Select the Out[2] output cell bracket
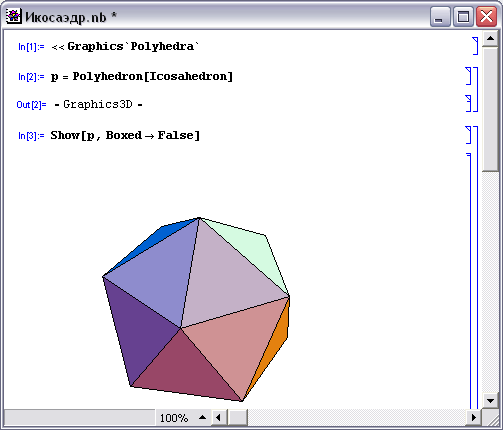The height and width of the screenshot is (430, 503). (x=468, y=103)
